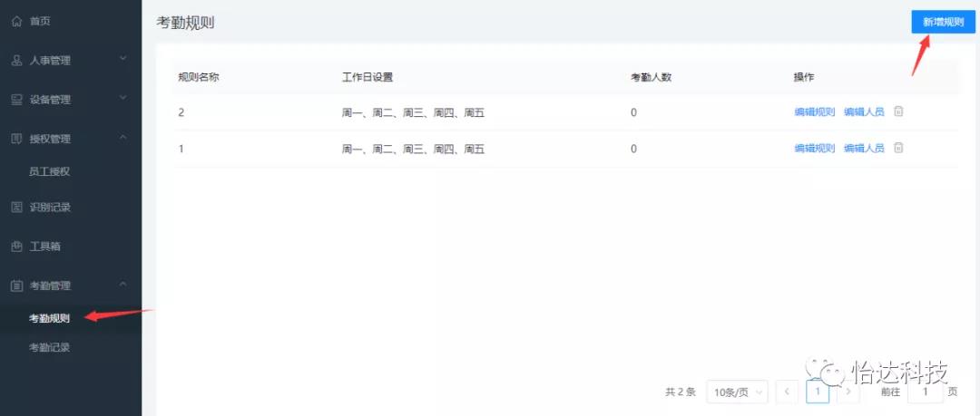Go to previous page arrow

787,392
